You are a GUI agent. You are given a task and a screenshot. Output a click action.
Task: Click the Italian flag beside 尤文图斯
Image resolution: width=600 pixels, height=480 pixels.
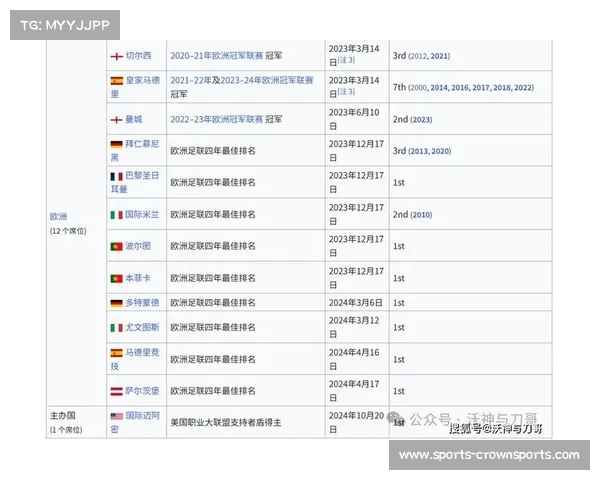click(116, 328)
